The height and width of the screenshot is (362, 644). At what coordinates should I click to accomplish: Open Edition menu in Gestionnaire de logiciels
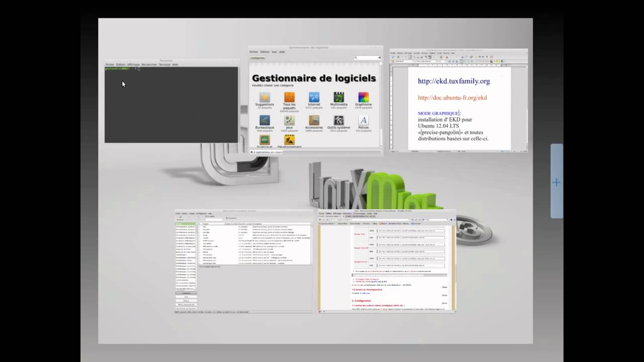click(265, 52)
